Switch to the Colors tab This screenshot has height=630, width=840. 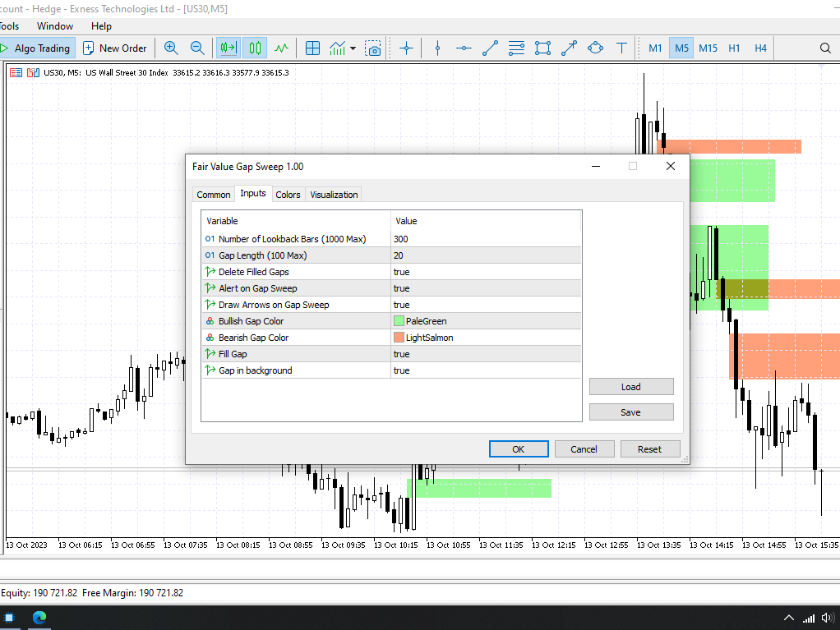pyautogui.click(x=288, y=194)
